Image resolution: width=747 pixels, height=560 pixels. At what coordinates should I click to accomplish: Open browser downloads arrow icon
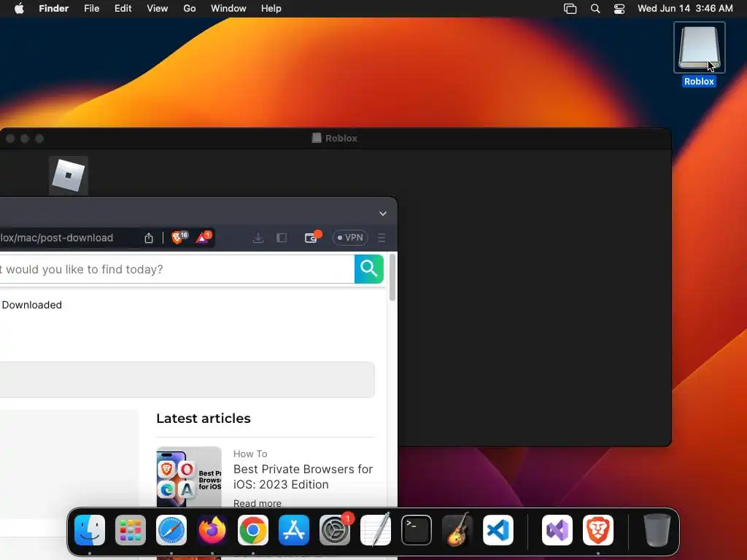[258, 238]
